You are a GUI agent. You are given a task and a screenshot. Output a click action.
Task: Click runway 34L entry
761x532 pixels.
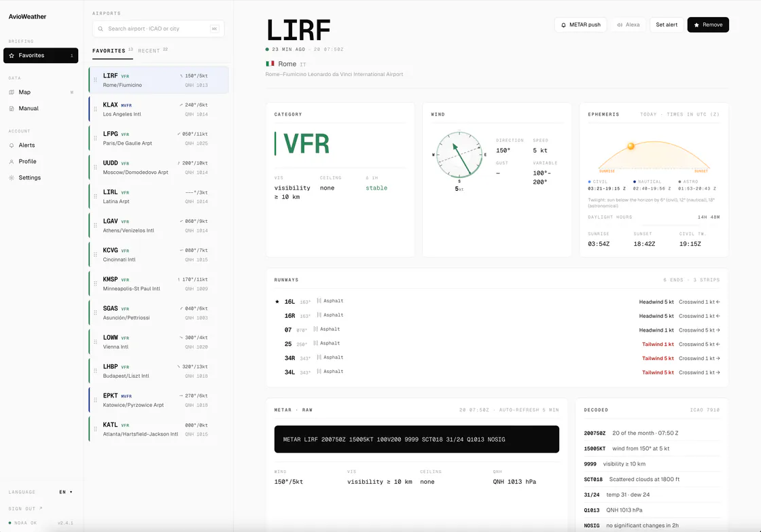pos(497,372)
